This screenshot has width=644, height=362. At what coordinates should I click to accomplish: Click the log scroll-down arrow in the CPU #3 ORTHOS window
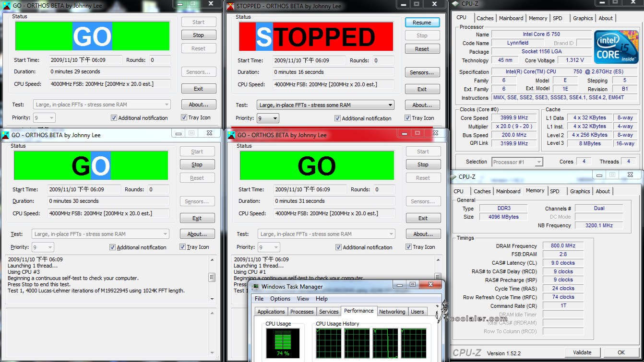[212, 299]
